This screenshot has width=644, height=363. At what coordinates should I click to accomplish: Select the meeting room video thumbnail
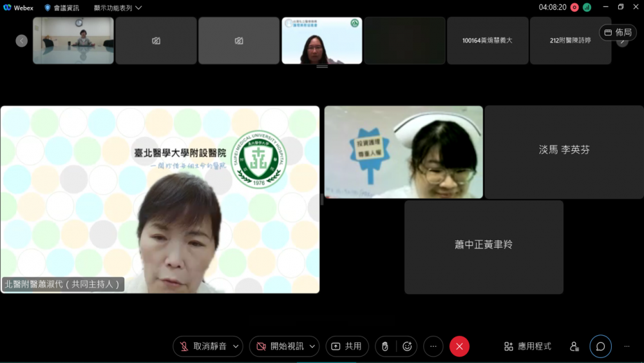point(73,40)
